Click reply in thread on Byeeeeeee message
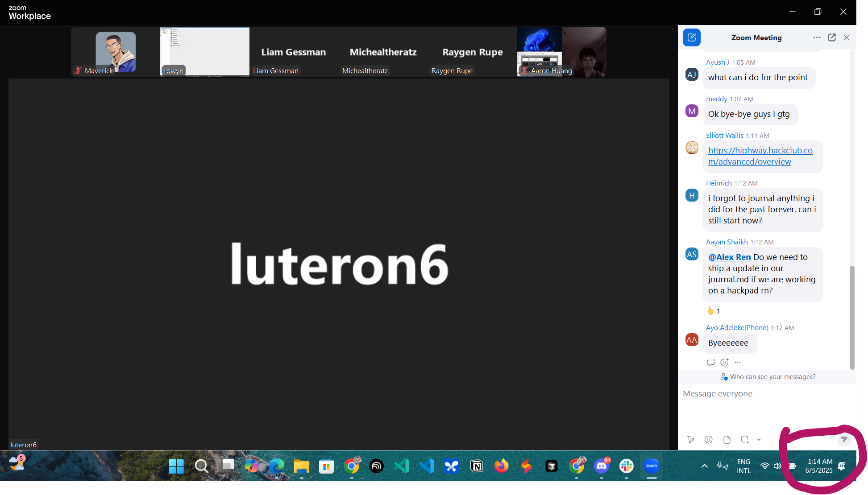The width and height of the screenshot is (868, 495). (x=711, y=363)
